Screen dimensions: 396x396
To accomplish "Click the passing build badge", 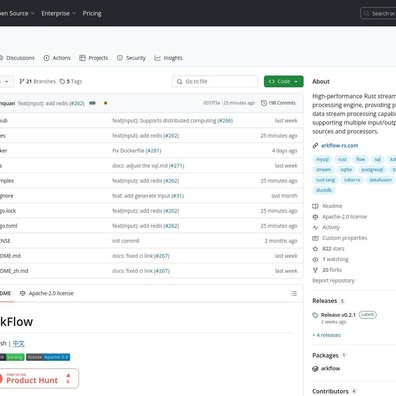I will 12,357.
